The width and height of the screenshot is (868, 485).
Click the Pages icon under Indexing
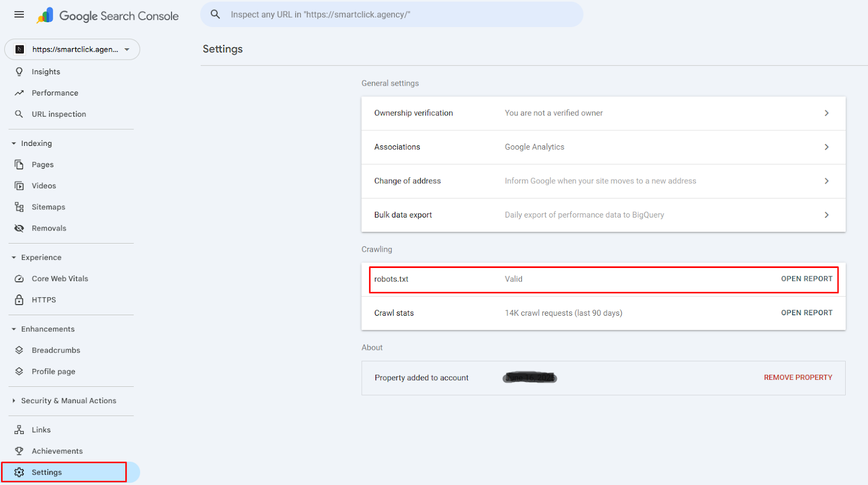(x=19, y=164)
